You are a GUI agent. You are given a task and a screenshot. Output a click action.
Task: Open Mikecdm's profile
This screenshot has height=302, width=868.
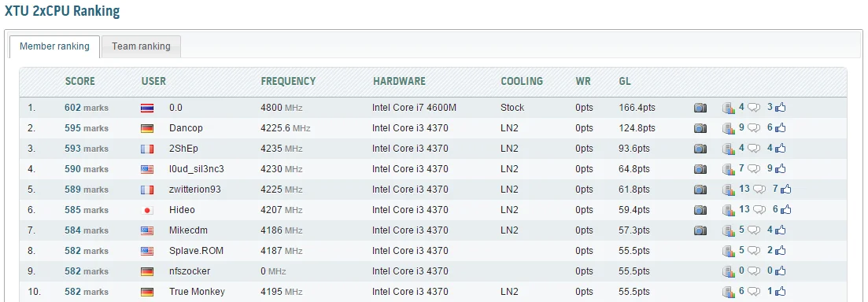[189, 230]
